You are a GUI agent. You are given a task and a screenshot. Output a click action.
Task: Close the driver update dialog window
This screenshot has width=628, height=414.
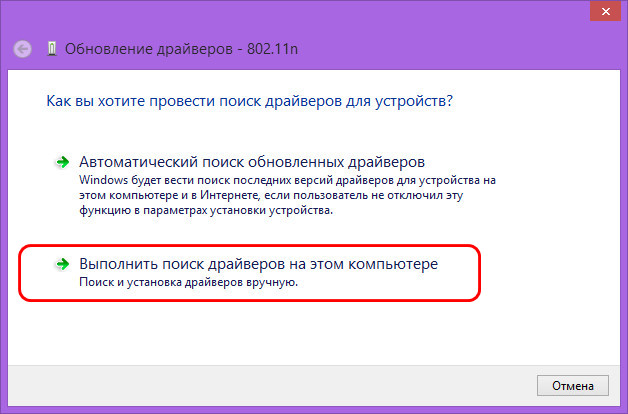[606, 12]
